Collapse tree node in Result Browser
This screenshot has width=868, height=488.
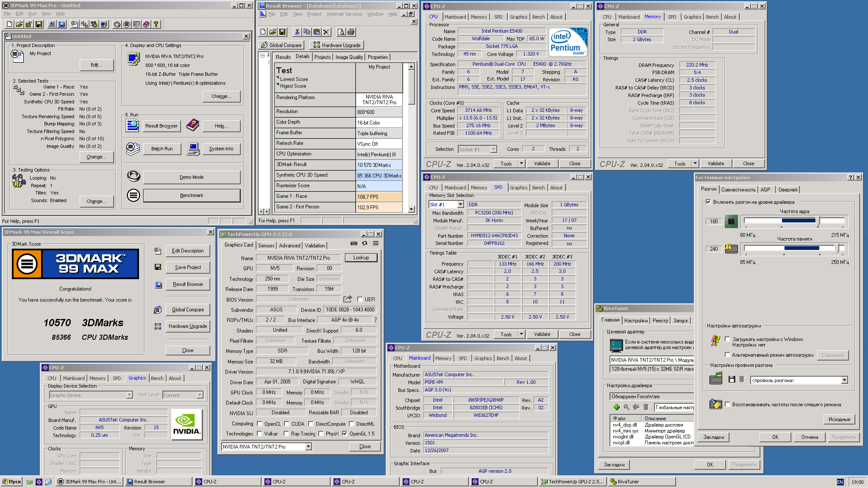pos(263,56)
